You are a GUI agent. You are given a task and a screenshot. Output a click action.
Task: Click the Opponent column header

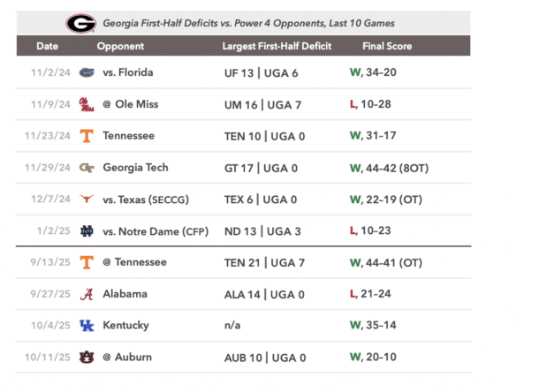pyautogui.click(x=120, y=46)
